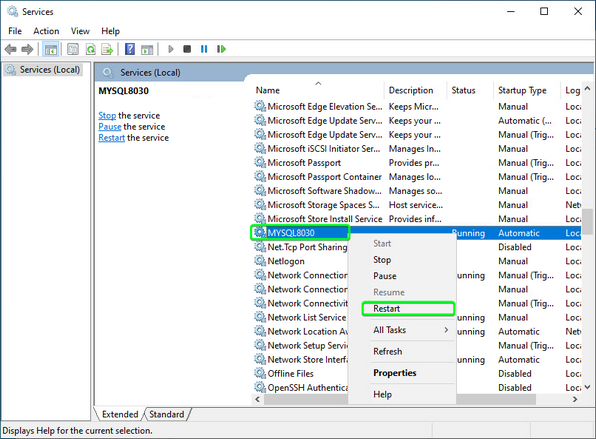
Task: Sort by the Startup Type column header
Action: (528, 90)
